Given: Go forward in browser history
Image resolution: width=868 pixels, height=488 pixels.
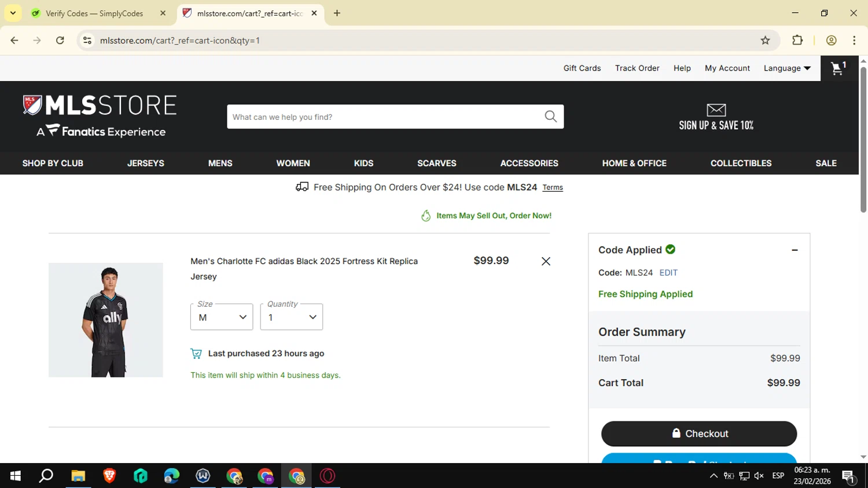Looking at the screenshot, I should click(37, 41).
